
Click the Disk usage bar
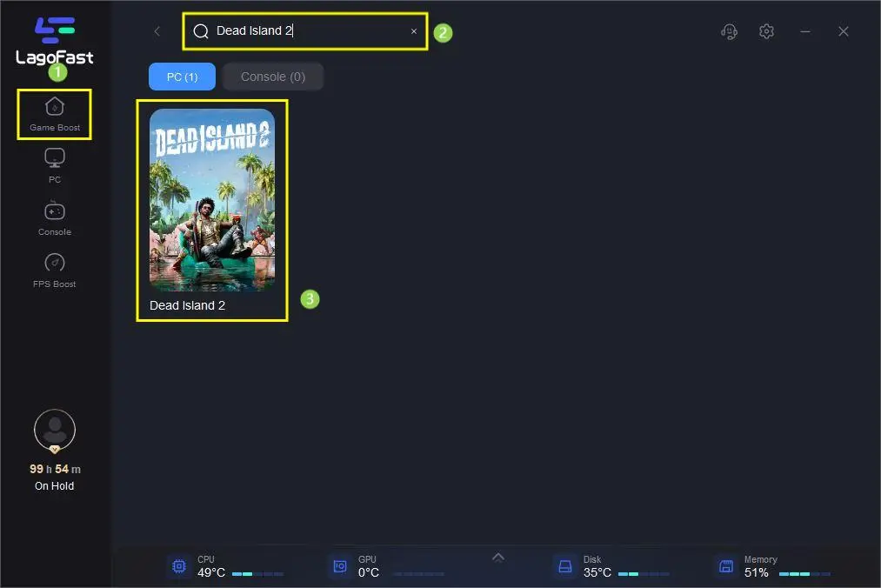(x=644, y=574)
